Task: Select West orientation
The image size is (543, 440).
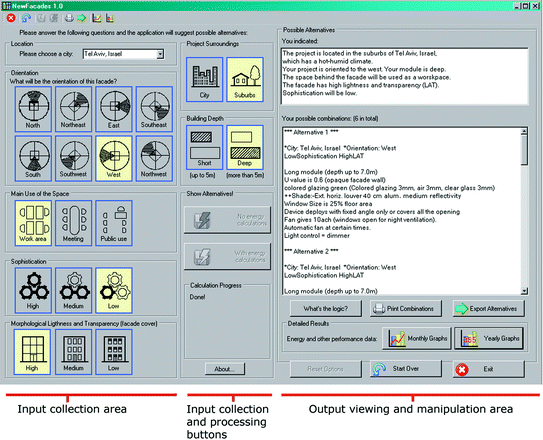Action: 114,159
